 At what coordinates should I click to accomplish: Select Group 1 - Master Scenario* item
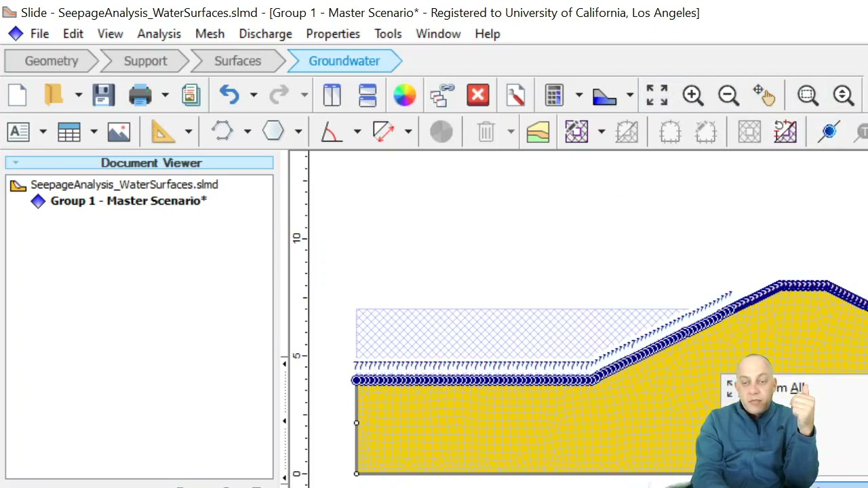(x=128, y=201)
